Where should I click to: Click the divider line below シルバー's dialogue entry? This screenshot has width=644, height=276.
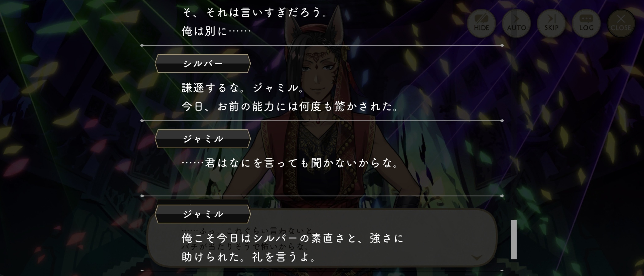pyautogui.click(x=322, y=121)
